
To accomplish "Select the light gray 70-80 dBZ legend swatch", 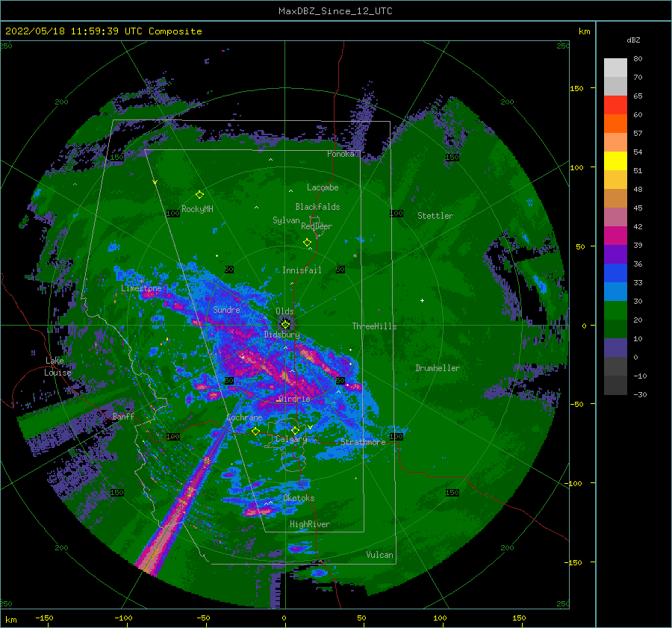I will (615, 68).
